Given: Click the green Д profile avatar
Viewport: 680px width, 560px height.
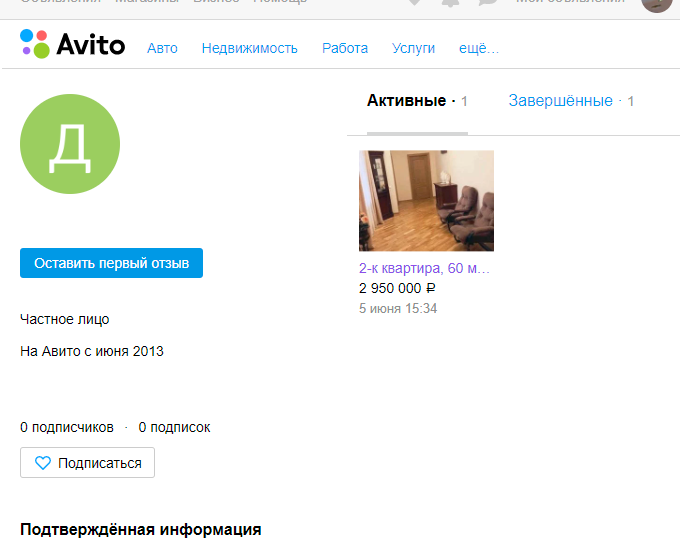Looking at the screenshot, I should [x=70, y=145].
